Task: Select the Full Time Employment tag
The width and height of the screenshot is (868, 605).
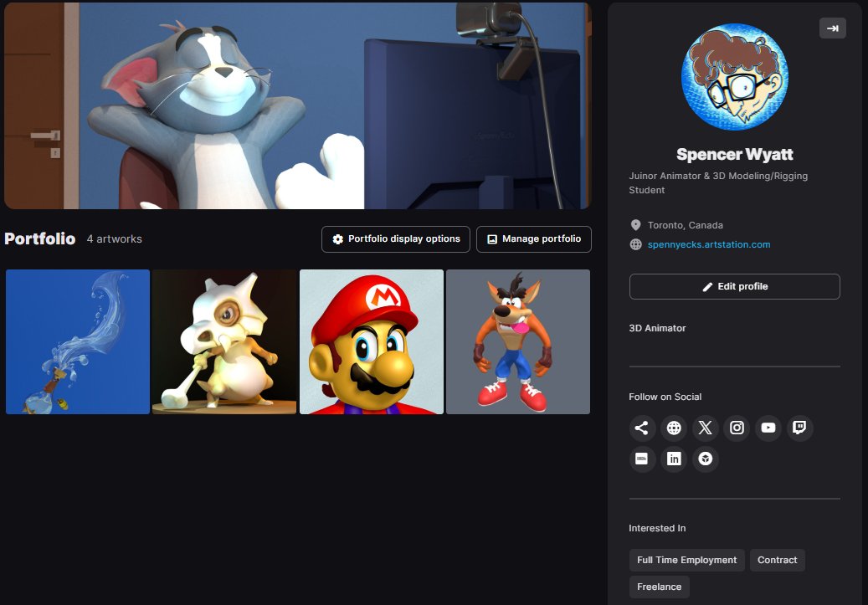Action: (686, 560)
